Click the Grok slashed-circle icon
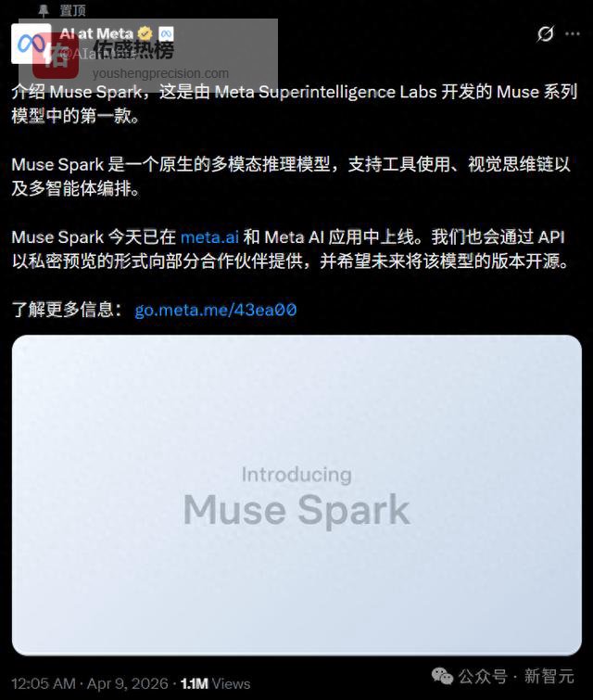593x700 pixels. [x=545, y=33]
